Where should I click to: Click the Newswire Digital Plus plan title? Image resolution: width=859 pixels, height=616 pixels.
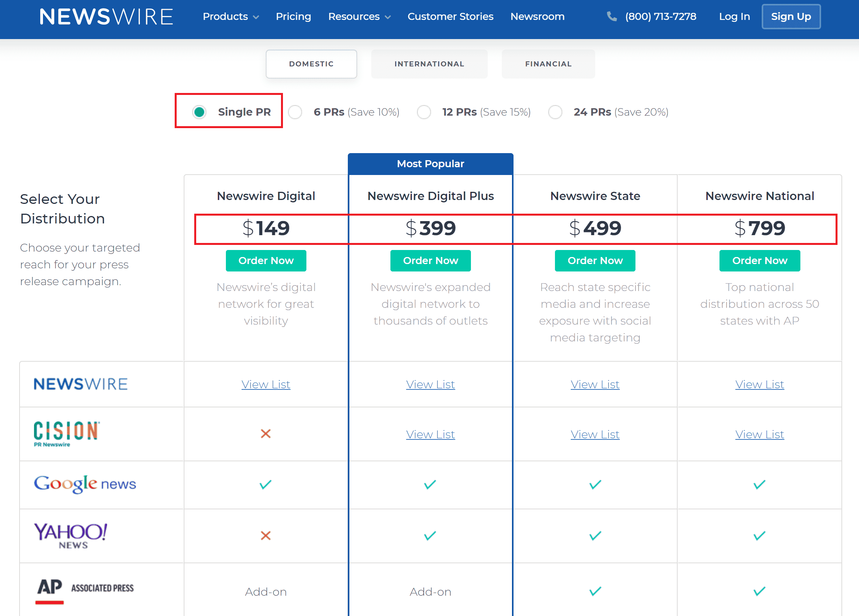pyautogui.click(x=430, y=196)
